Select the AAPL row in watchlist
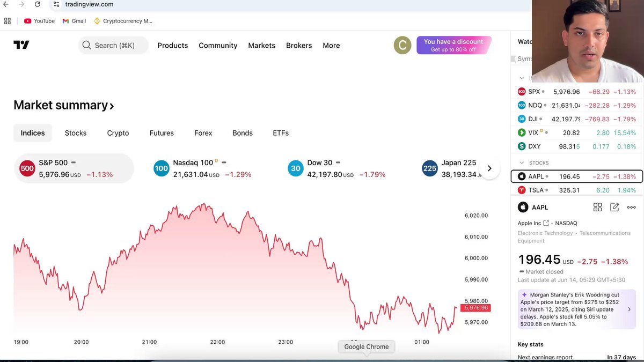Viewport: 644px width, 362px height. [x=576, y=176]
